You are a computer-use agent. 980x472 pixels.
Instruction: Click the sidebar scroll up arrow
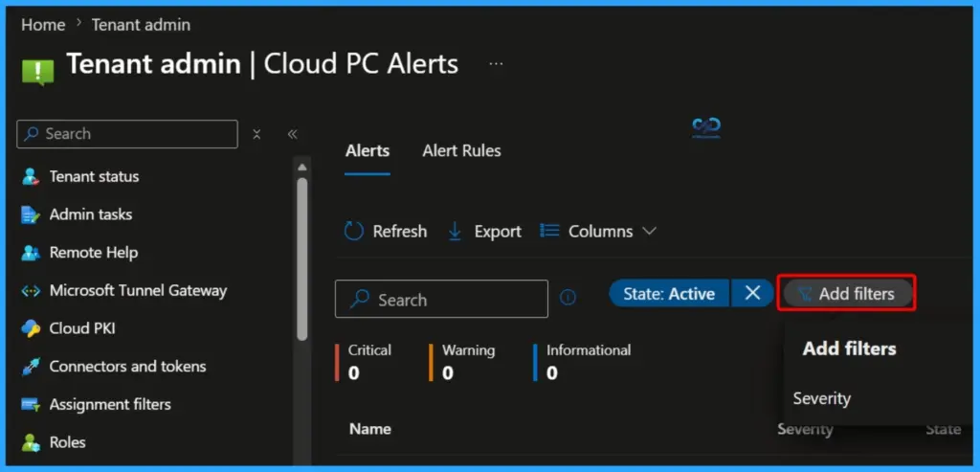[302, 167]
